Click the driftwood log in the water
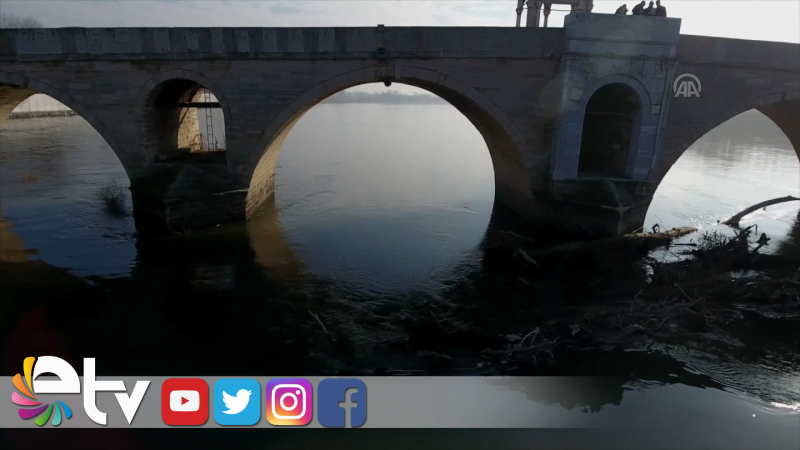This screenshot has height=450, width=800. (x=758, y=208)
